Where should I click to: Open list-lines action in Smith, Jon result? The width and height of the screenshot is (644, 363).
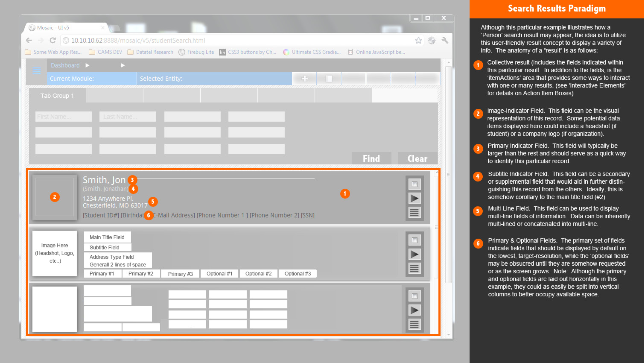tap(414, 212)
